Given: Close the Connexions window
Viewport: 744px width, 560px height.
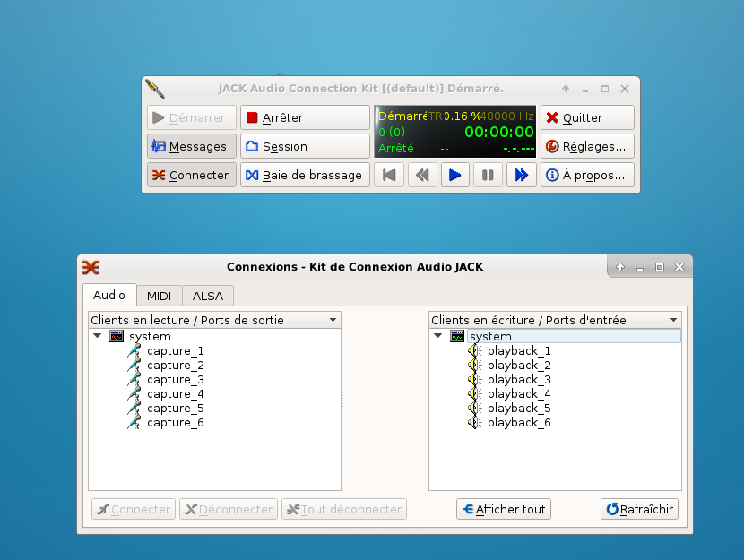Looking at the screenshot, I should tap(679, 267).
